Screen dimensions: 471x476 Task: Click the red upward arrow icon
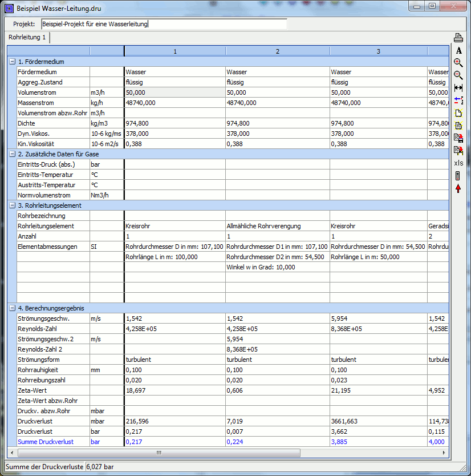pyautogui.click(x=458, y=188)
